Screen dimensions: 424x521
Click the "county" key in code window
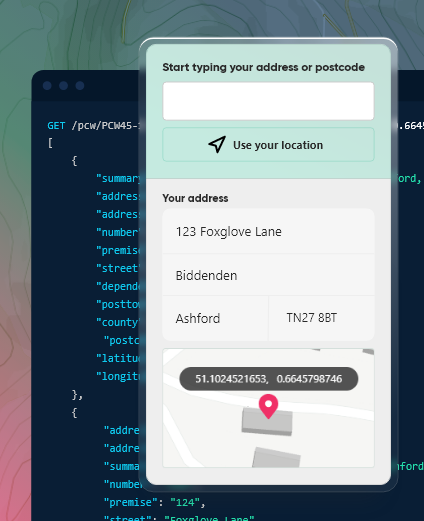coord(118,322)
